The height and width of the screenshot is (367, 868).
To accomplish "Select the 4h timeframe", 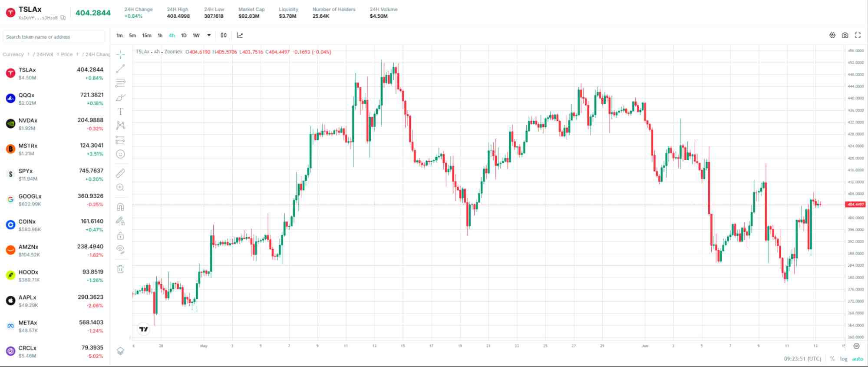I will (172, 36).
